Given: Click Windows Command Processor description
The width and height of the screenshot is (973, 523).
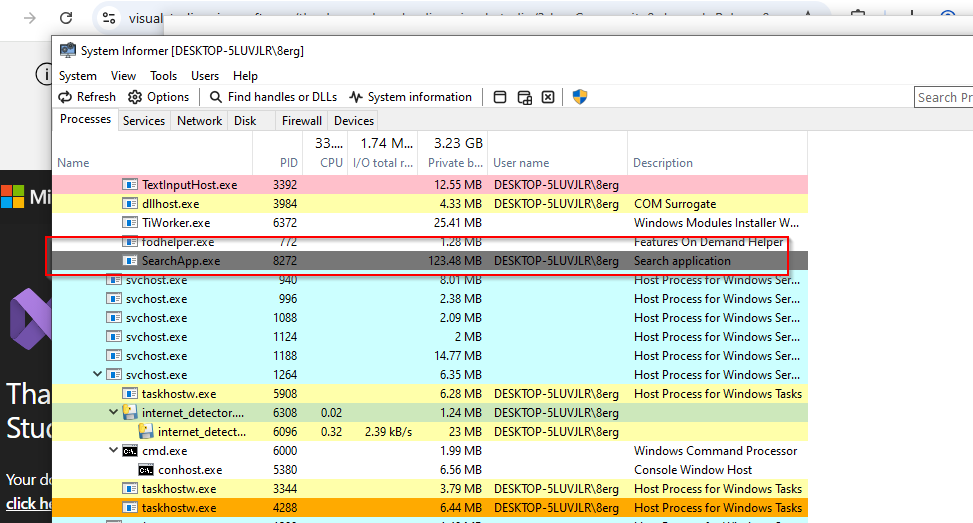Looking at the screenshot, I should 715,451.
